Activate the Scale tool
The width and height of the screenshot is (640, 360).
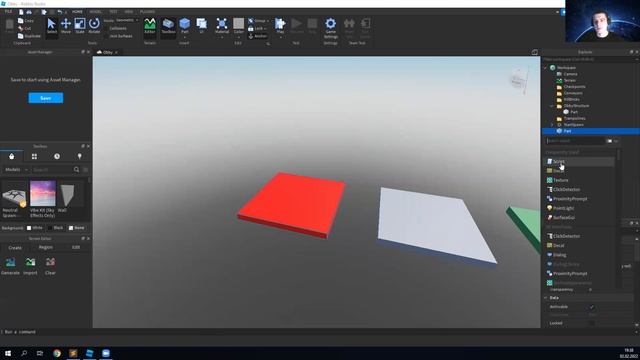pos(80,27)
